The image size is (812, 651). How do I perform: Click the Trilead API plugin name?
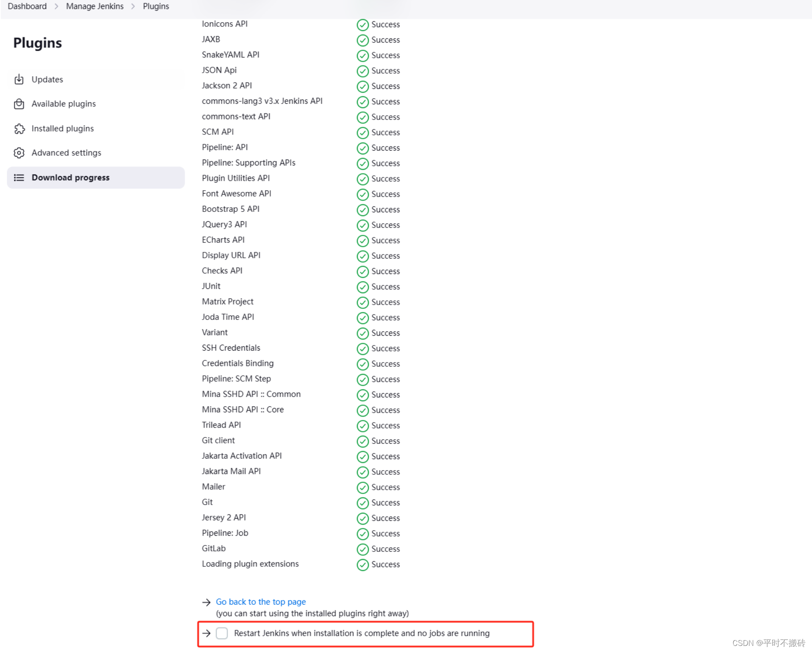[x=221, y=425]
